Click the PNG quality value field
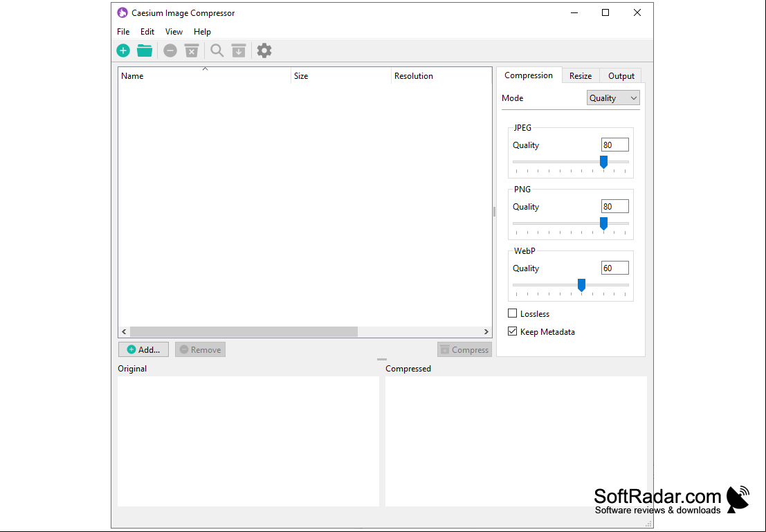This screenshot has width=766, height=532. [x=614, y=207]
